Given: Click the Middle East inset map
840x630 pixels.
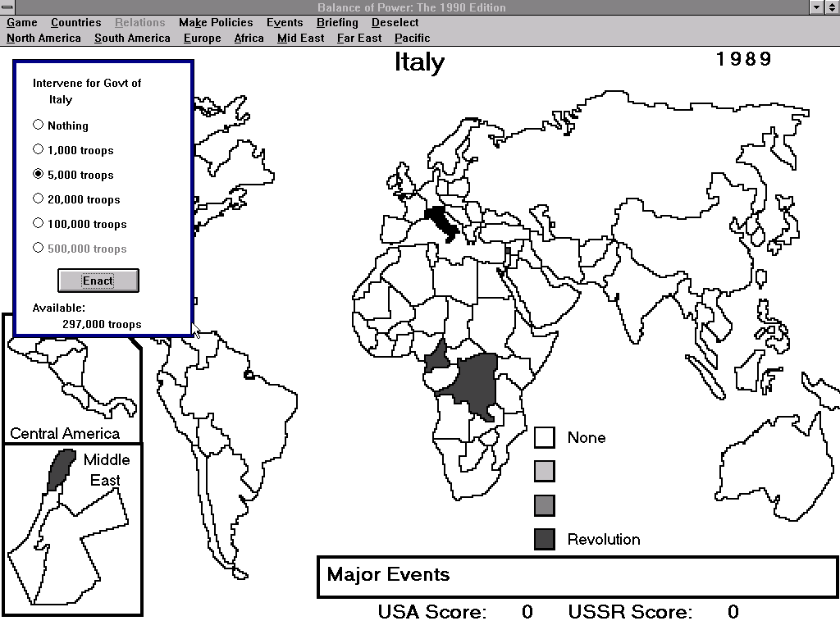Looking at the screenshot, I should click(72, 530).
